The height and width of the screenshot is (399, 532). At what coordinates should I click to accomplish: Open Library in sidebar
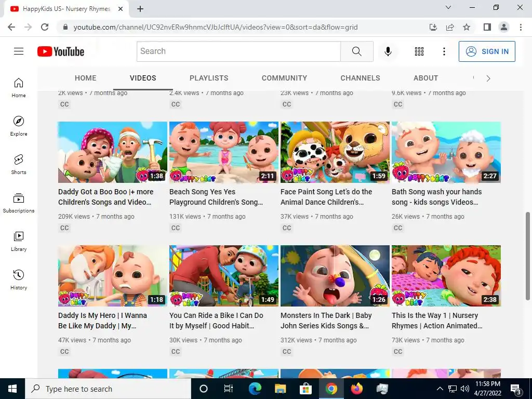point(19,241)
